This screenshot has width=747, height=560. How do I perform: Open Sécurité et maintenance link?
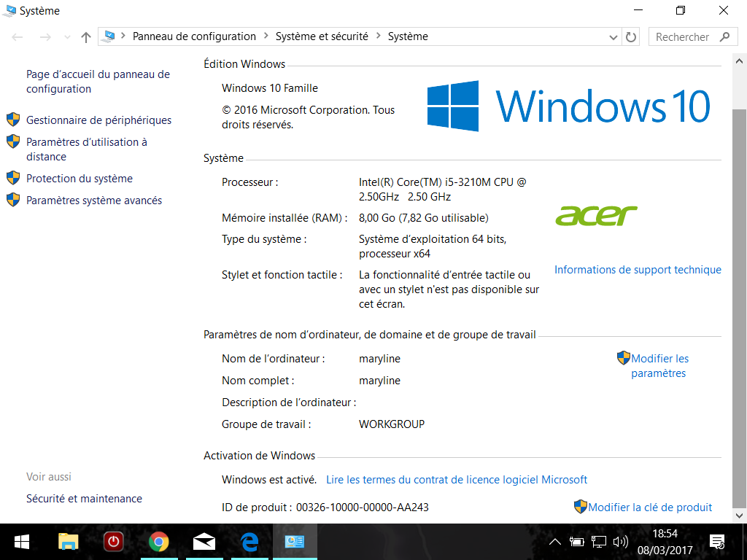pyautogui.click(x=84, y=499)
